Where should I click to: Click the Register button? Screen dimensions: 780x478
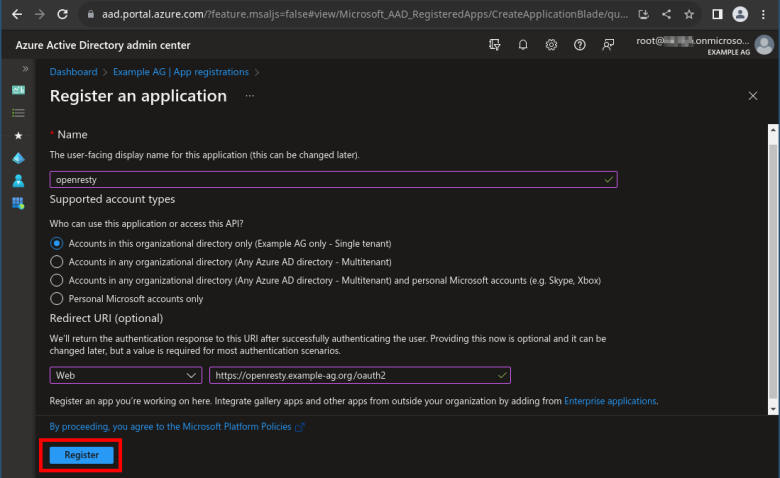coord(82,455)
